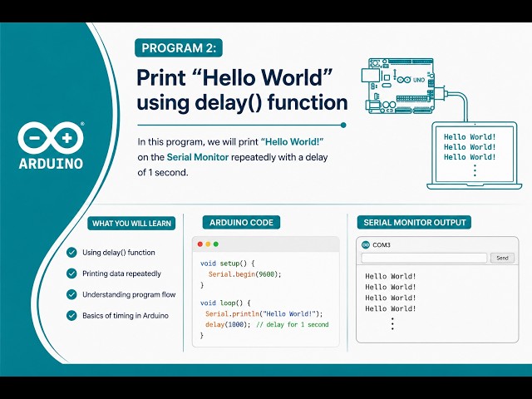Click the Arduino Uno board illustration
This screenshot has height=399, width=532.
(398, 86)
